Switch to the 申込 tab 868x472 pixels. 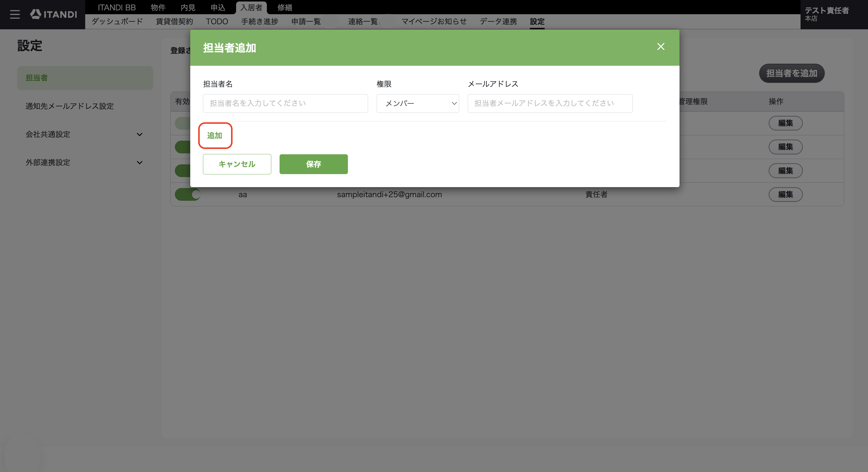pos(218,7)
